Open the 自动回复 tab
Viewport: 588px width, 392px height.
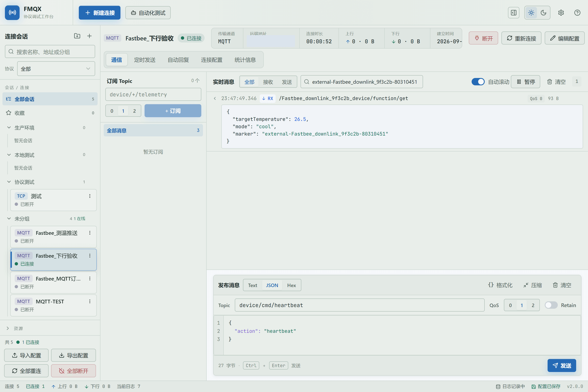(x=178, y=60)
